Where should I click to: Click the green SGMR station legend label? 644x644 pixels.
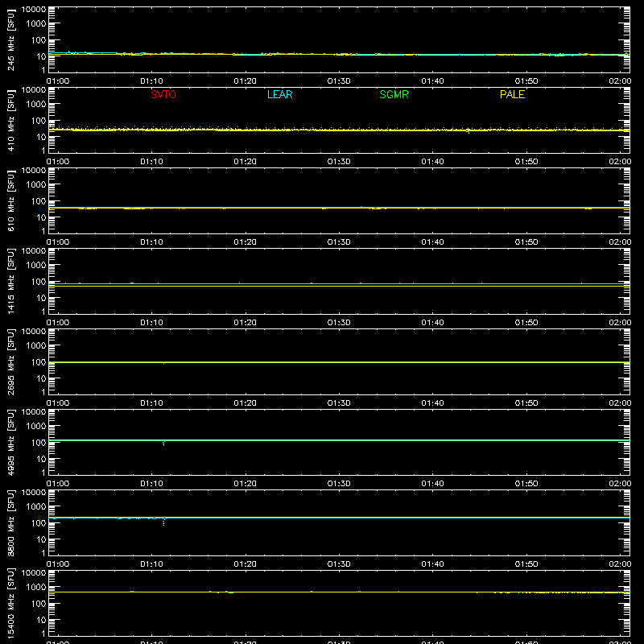394,94
